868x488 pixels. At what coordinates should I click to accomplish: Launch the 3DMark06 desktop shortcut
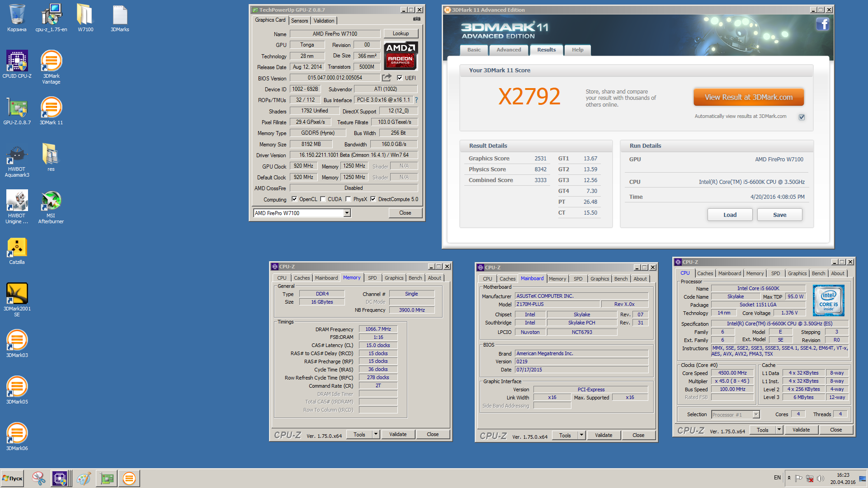coord(17,437)
